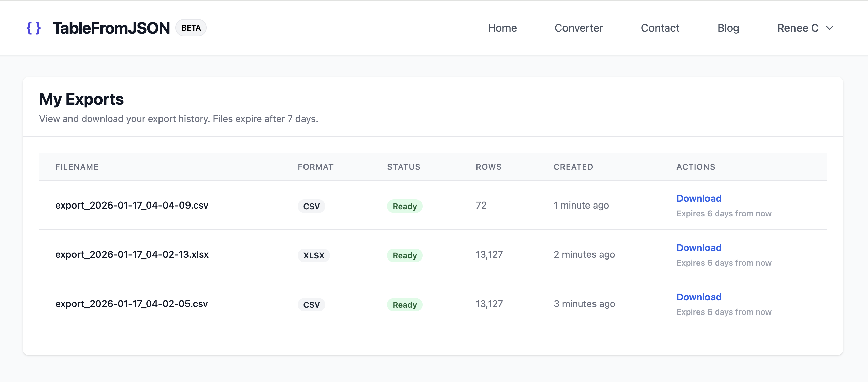Expand the Renee C user menu
The image size is (868, 382).
(798, 28)
